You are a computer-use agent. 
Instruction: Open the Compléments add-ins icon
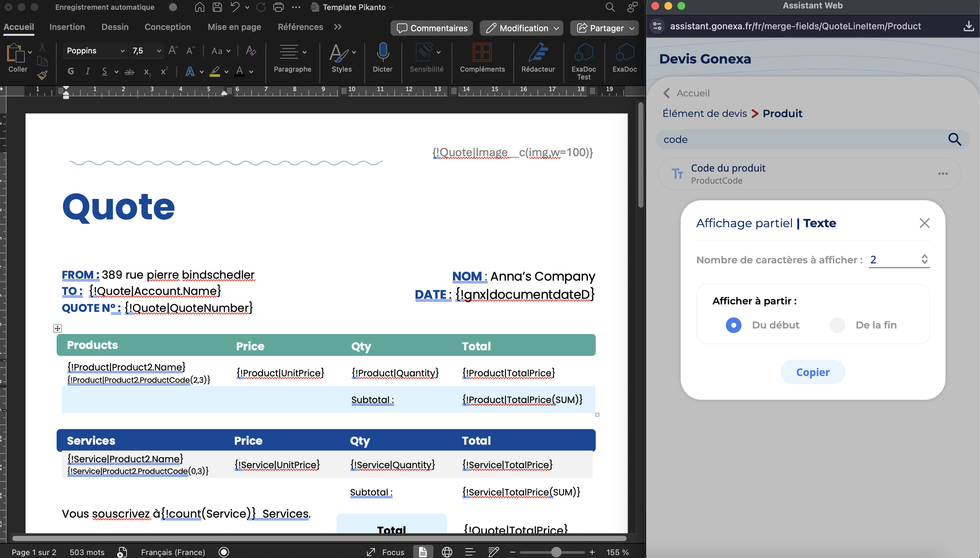(482, 52)
